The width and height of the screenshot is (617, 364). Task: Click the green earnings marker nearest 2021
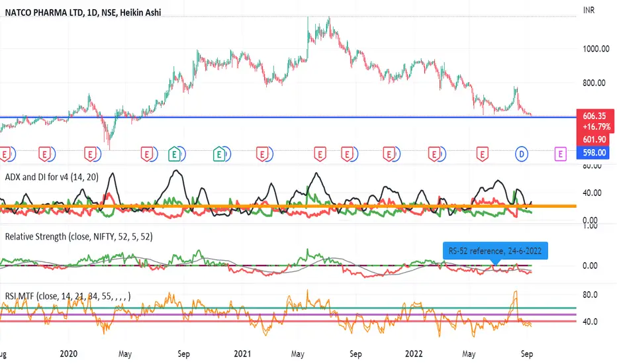tap(219, 154)
